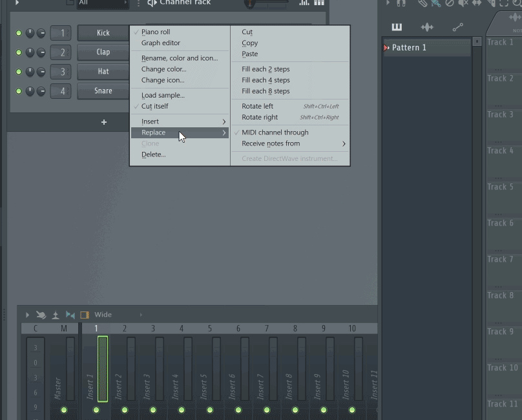Expand Receive notes from submenu

click(x=290, y=143)
